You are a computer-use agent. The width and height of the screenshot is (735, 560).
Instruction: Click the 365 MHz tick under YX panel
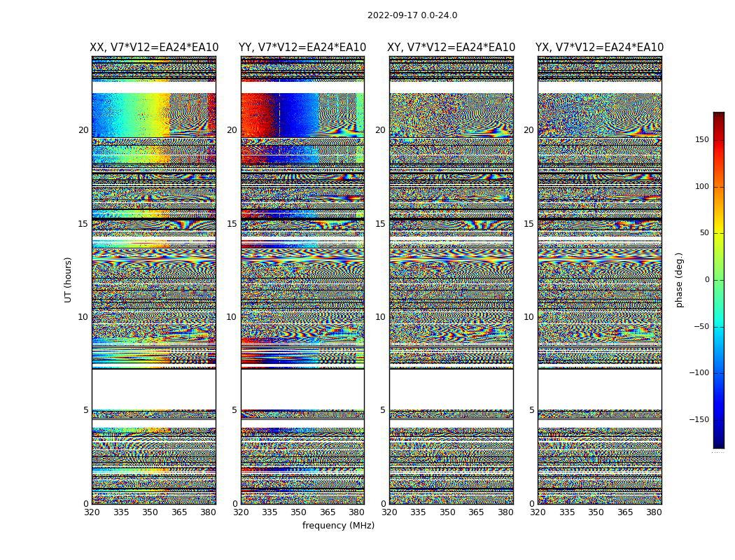click(625, 512)
